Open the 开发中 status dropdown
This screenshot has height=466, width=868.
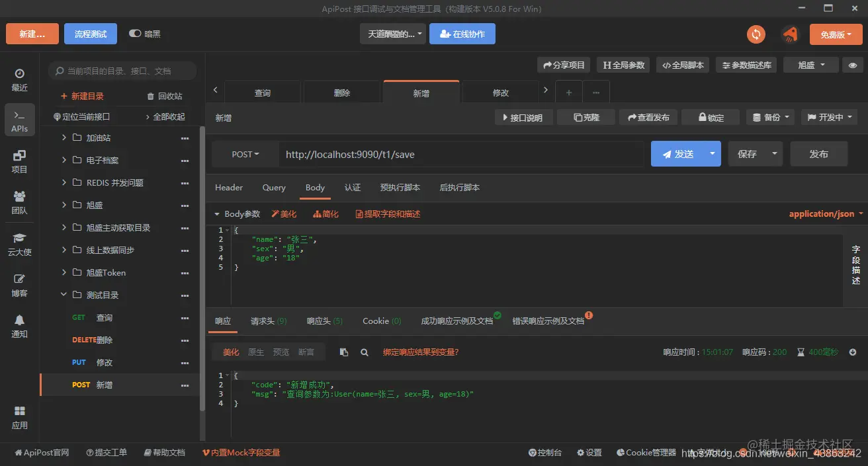click(x=829, y=118)
